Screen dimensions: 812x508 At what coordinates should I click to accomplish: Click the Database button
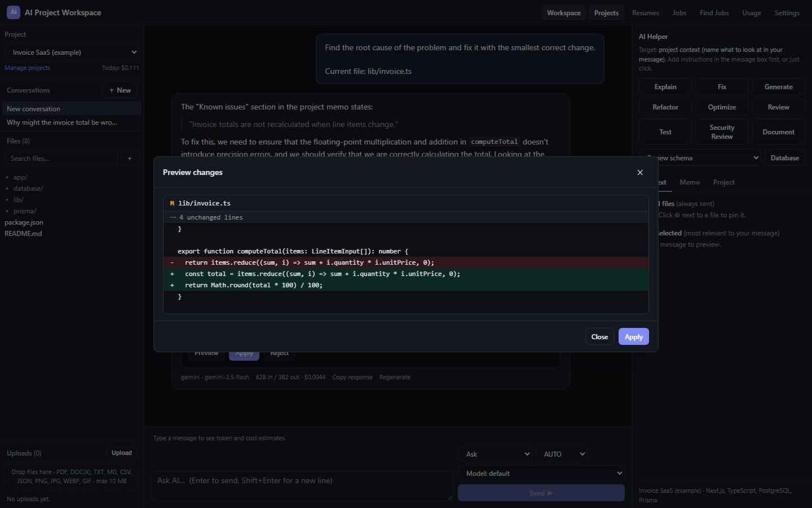click(x=784, y=158)
